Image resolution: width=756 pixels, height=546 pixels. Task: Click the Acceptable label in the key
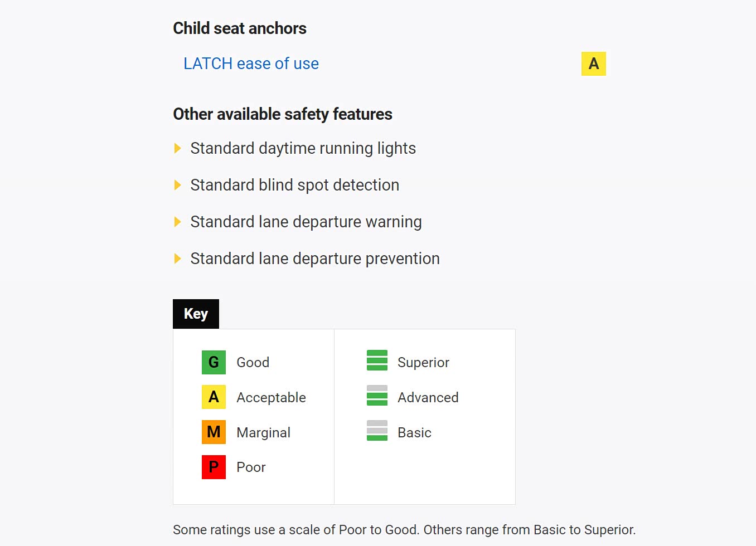[271, 398]
